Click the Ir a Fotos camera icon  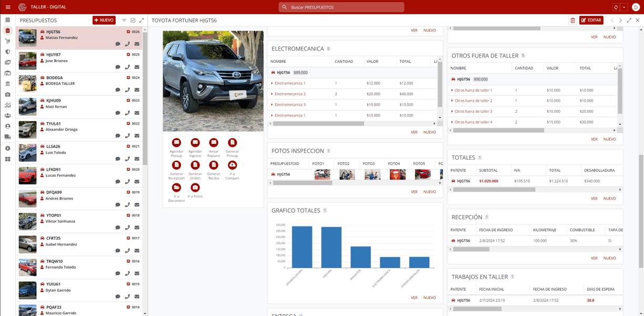pyautogui.click(x=195, y=187)
